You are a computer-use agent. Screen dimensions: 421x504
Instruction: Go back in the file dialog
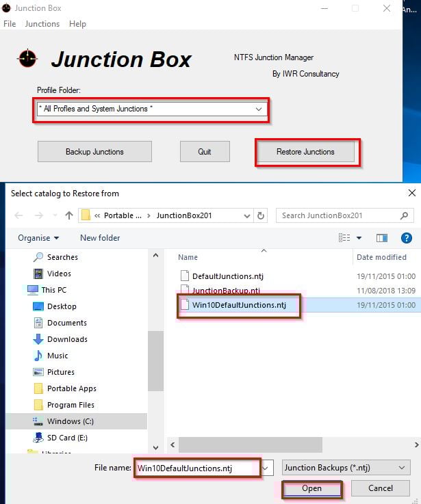click(x=19, y=215)
